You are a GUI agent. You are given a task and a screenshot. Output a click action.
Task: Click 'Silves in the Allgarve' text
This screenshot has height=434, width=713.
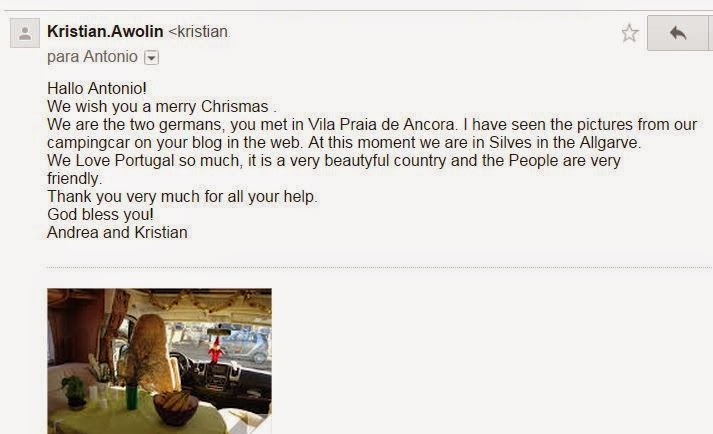tap(564, 142)
